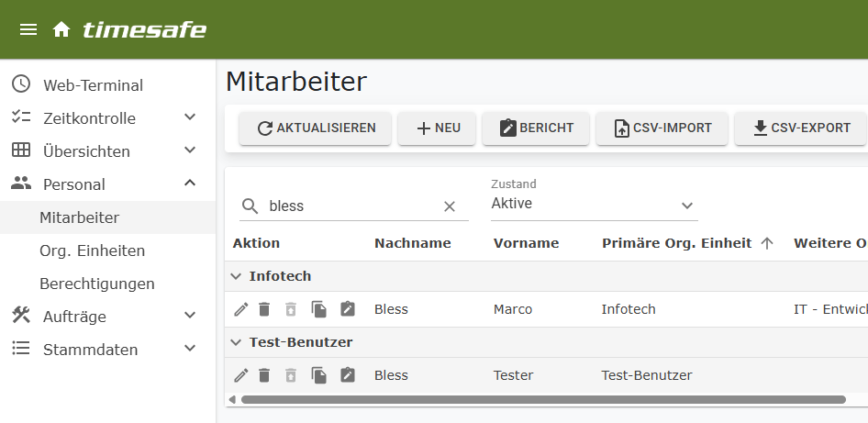Click restore icon in Tester Bless row
This screenshot has height=423, width=868.
click(x=291, y=375)
